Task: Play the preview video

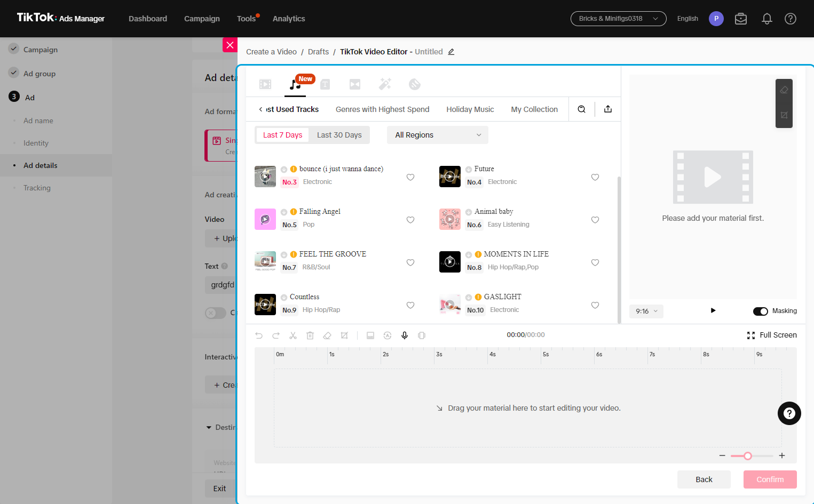Action: click(713, 310)
